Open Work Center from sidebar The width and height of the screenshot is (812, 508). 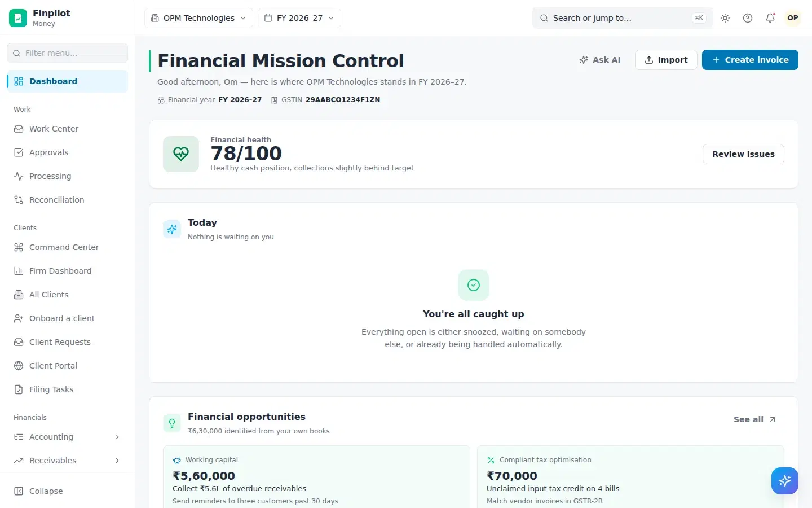click(67, 129)
